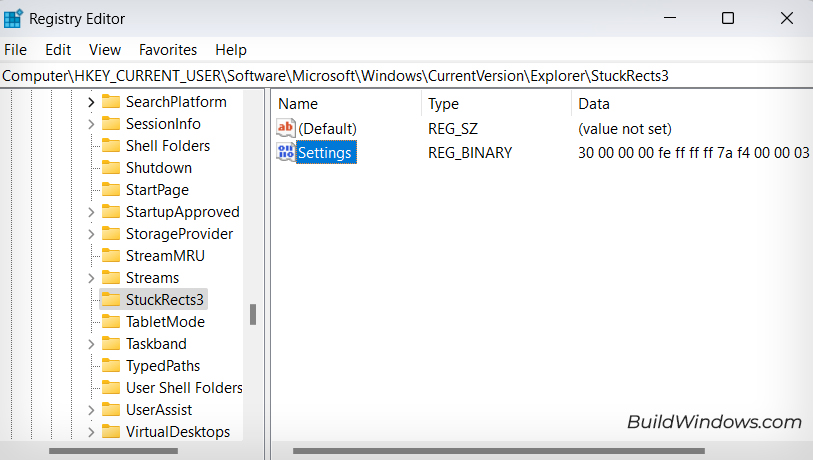Click the '30 00 00 00 fe ff' data cell

click(x=694, y=152)
